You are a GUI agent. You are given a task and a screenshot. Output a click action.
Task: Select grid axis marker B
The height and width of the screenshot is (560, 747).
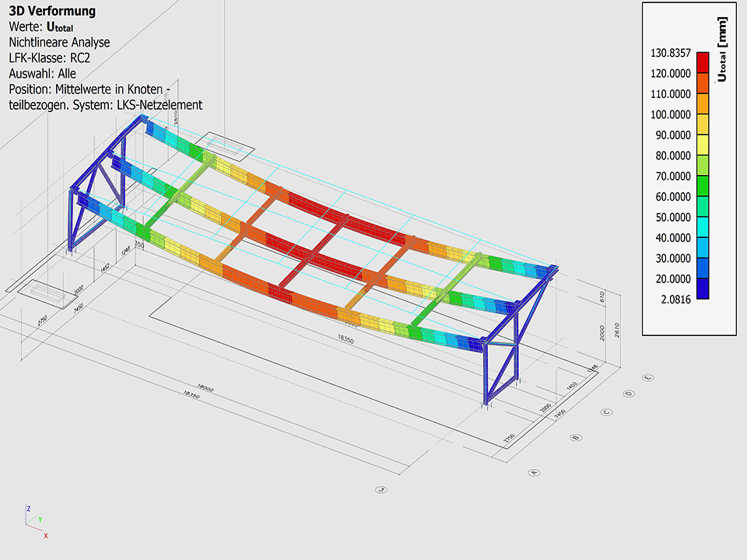coord(576,438)
